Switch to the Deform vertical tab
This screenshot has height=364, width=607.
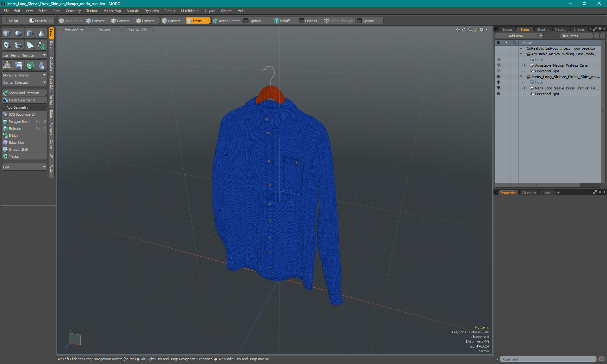coord(52,47)
